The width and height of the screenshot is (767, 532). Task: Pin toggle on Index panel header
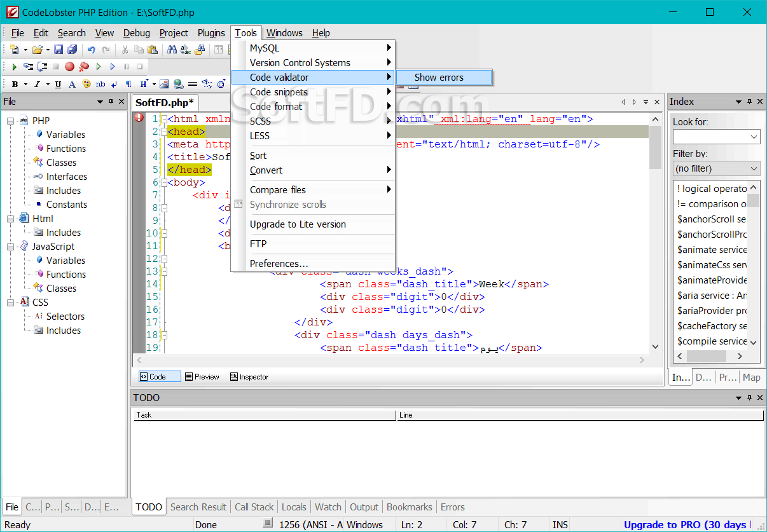point(749,102)
